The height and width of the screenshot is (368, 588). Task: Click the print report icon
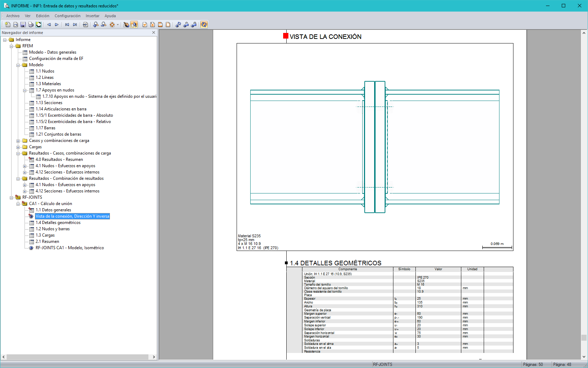[x=31, y=25]
